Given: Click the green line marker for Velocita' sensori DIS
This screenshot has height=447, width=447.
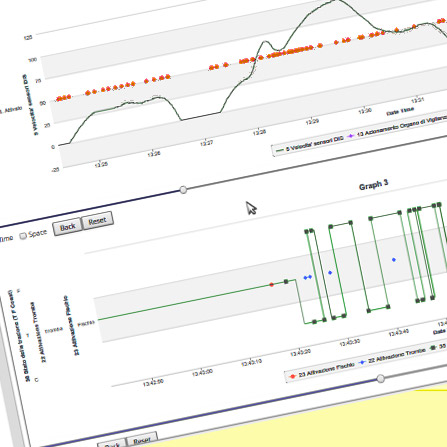Looking at the screenshot, I should pos(279,150).
